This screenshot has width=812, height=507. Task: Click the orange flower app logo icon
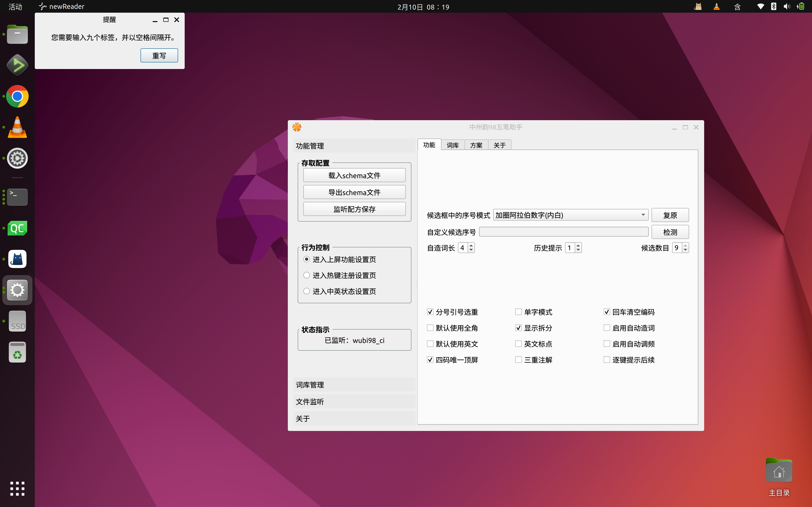[x=297, y=127]
